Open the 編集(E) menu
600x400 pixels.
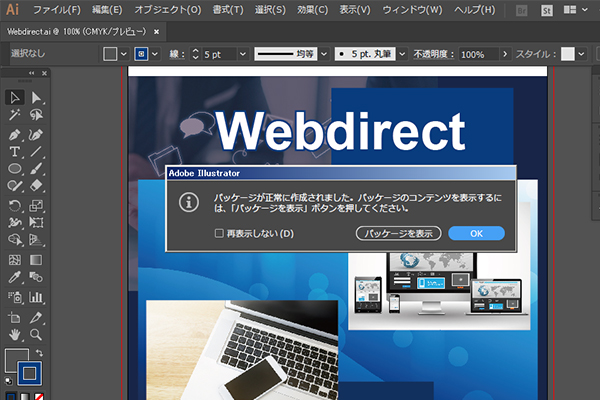[x=107, y=10]
